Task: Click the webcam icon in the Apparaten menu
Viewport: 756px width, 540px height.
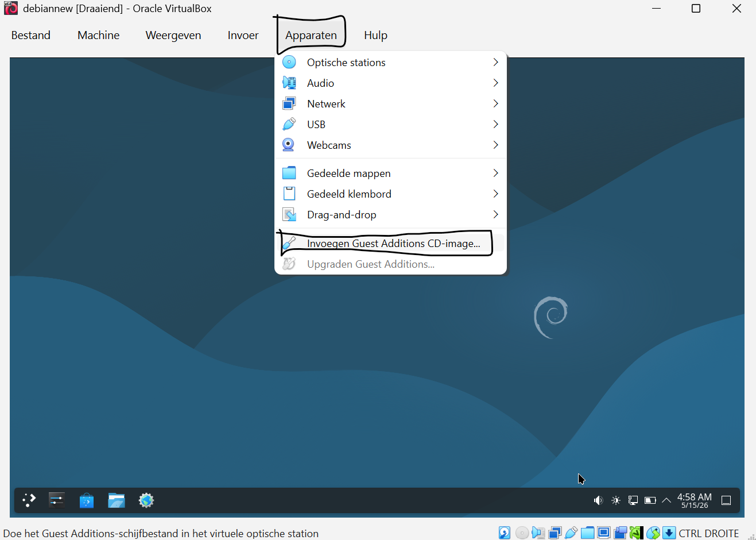Action: pyautogui.click(x=289, y=145)
